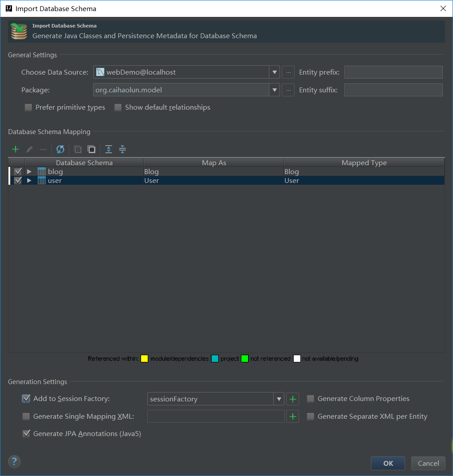Uncheck the blog table checkbox
This screenshot has width=453, height=476.
pyautogui.click(x=18, y=171)
